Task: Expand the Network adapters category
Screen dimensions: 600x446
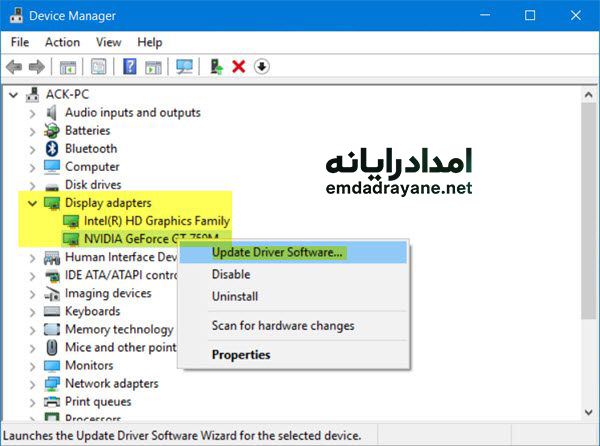Action: pyautogui.click(x=31, y=383)
